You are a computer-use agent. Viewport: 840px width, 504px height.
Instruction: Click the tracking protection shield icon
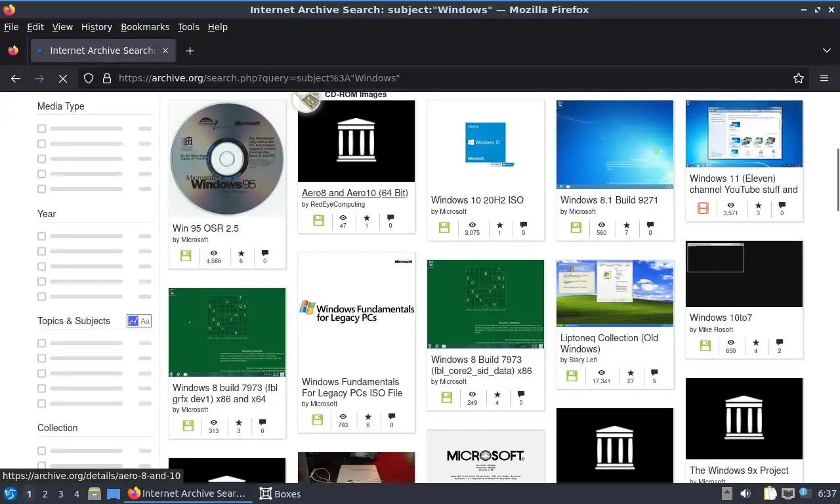[89, 78]
